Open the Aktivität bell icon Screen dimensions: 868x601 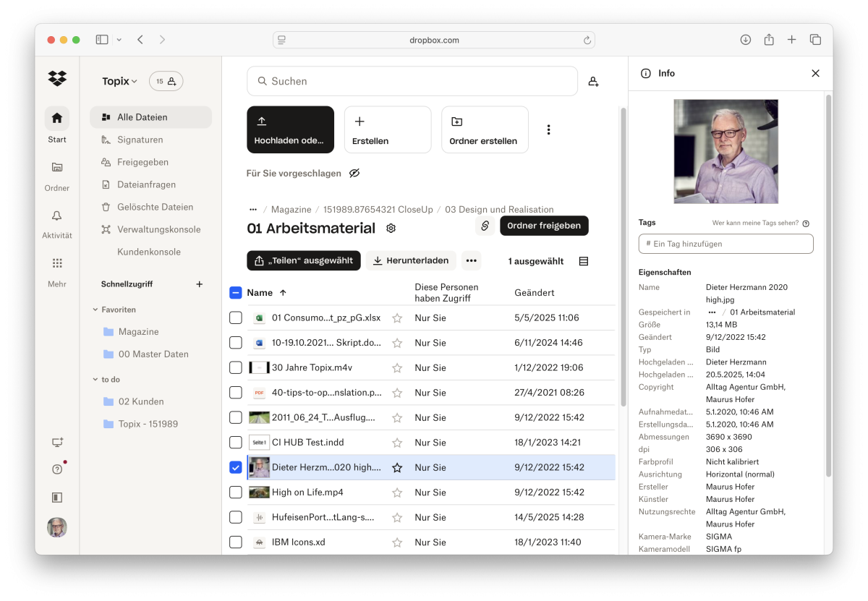click(57, 216)
